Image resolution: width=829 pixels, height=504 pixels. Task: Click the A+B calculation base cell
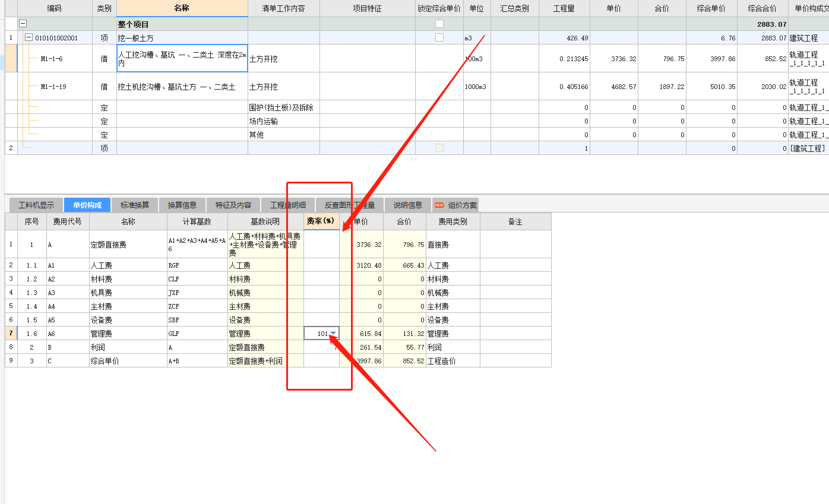click(197, 361)
